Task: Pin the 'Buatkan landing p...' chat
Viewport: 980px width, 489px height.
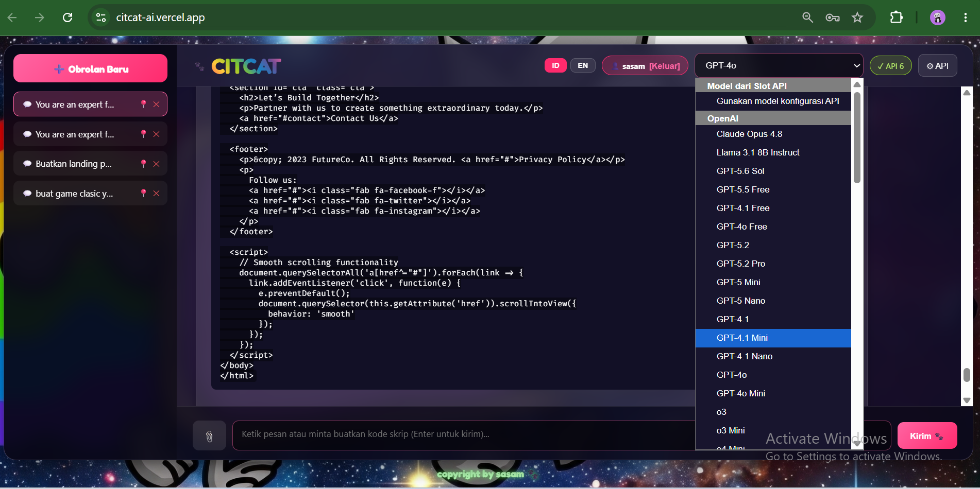Action: [x=144, y=164]
